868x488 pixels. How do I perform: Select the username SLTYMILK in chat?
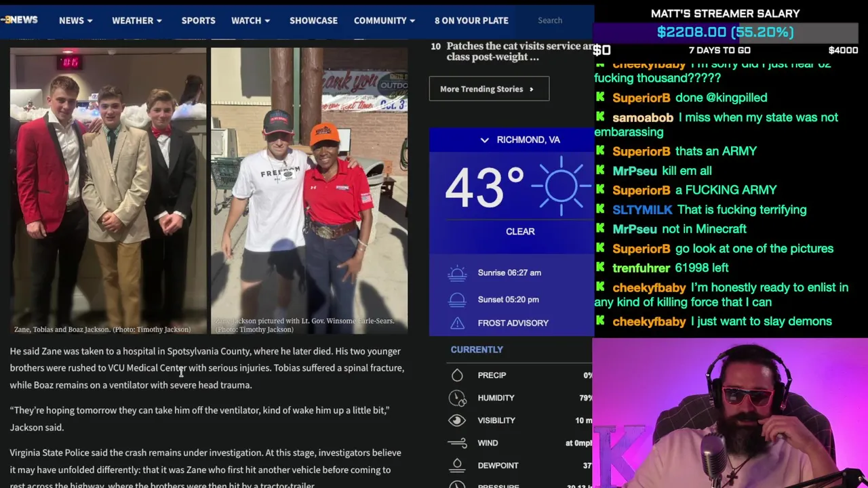point(642,209)
